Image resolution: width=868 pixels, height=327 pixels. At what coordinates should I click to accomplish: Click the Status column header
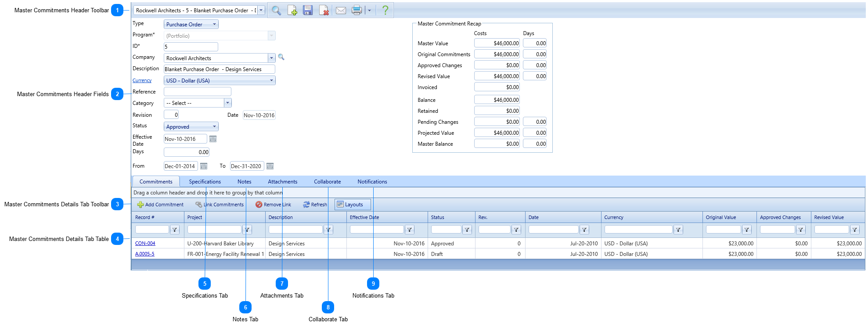coord(451,217)
